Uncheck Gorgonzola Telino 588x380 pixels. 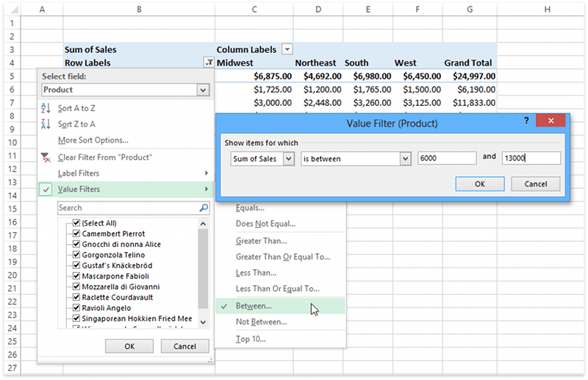(x=76, y=255)
